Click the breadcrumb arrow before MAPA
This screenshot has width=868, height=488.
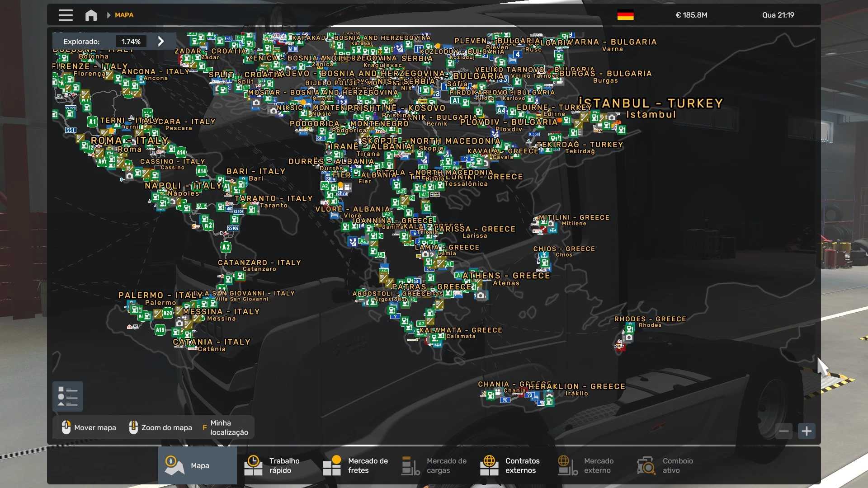click(108, 15)
